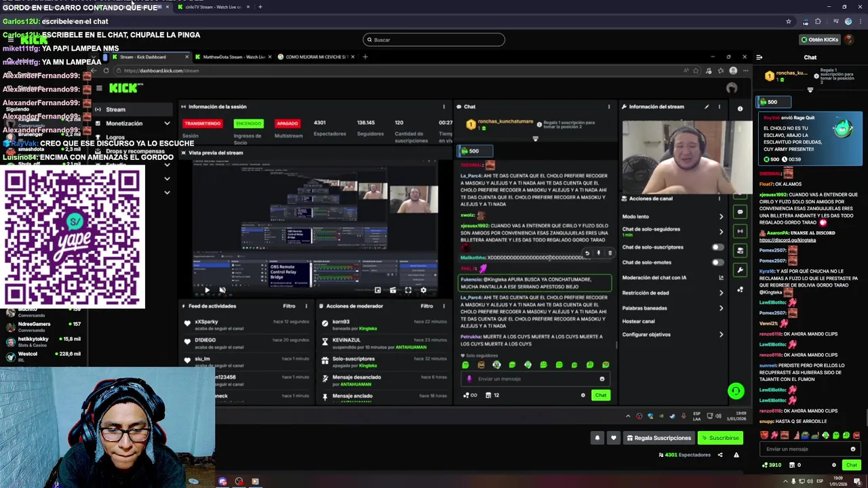Click the chat bubble icon on dashboard right rail
Viewport: 868px width, 488px height.
pos(740,212)
